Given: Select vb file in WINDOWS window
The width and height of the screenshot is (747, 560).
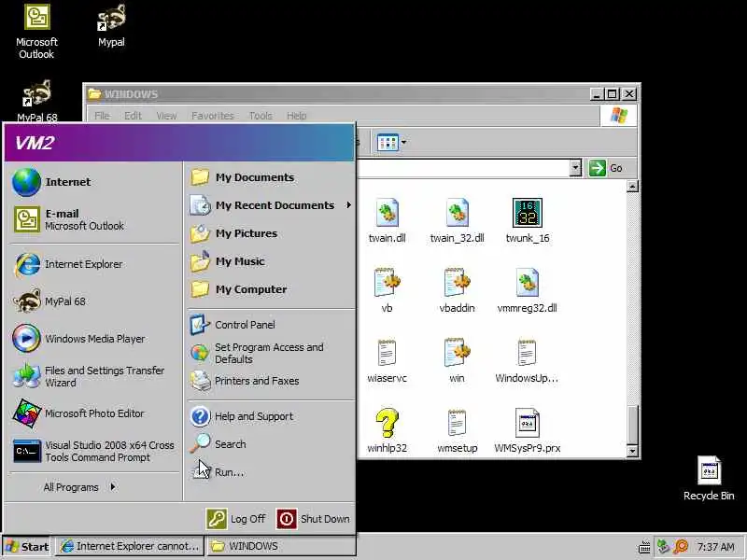Looking at the screenshot, I should (387, 291).
